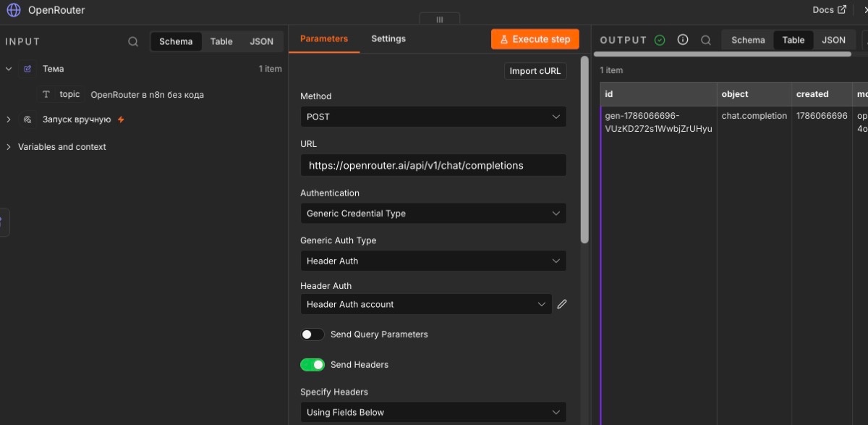Click the OpenRouter globe node icon

coord(14,10)
